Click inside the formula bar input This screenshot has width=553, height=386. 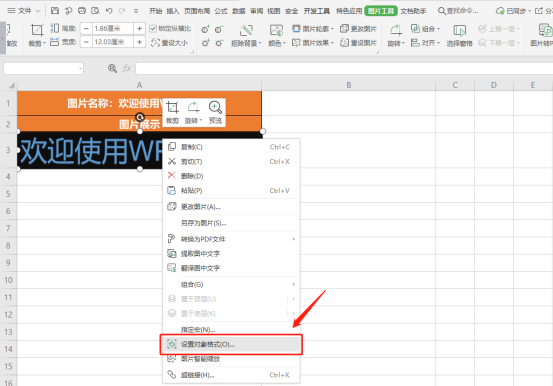344,68
